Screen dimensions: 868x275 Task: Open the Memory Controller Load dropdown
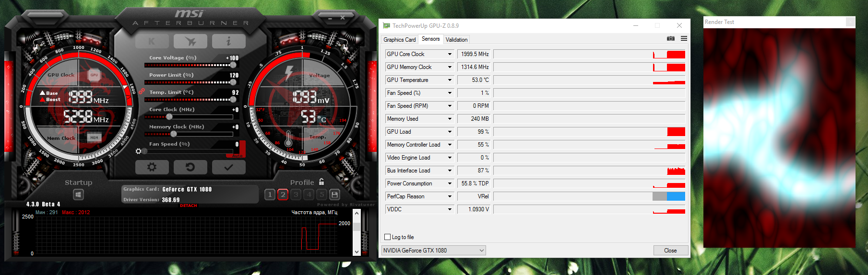point(450,145)
